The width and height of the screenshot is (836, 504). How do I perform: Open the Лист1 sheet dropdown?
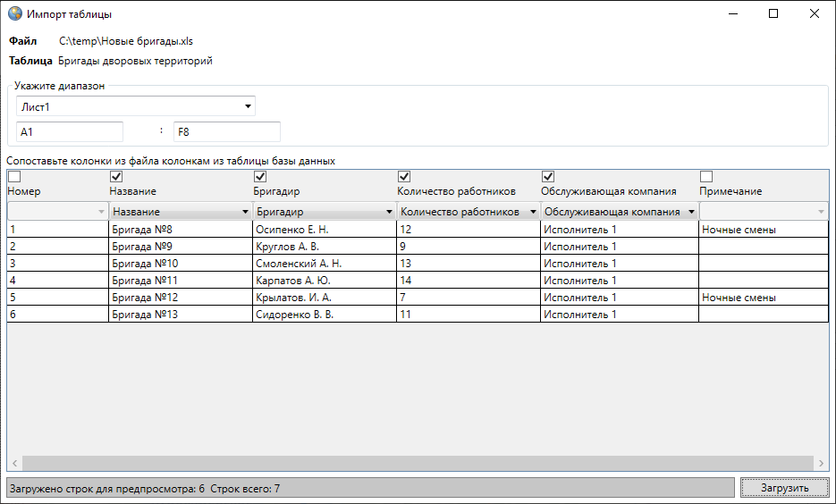coord(136,106)
